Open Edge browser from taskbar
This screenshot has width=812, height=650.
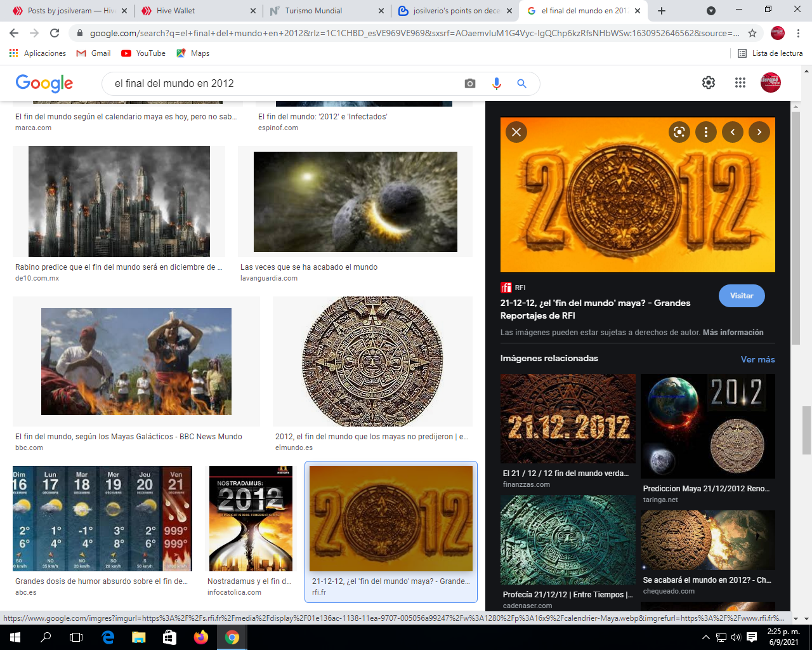108,637
